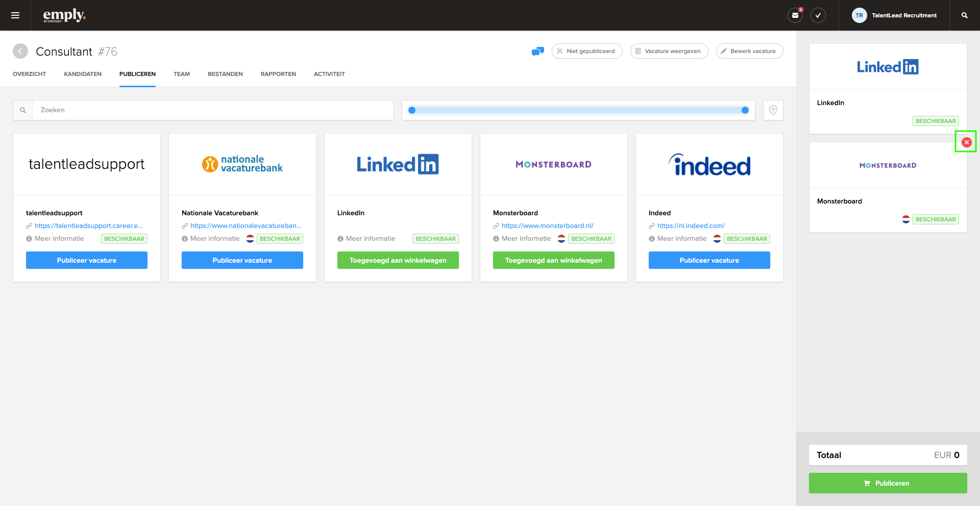This screenshot has width=980, height=506.
Task: Open the hamburger navigation menu
Action: click(15, 15)
